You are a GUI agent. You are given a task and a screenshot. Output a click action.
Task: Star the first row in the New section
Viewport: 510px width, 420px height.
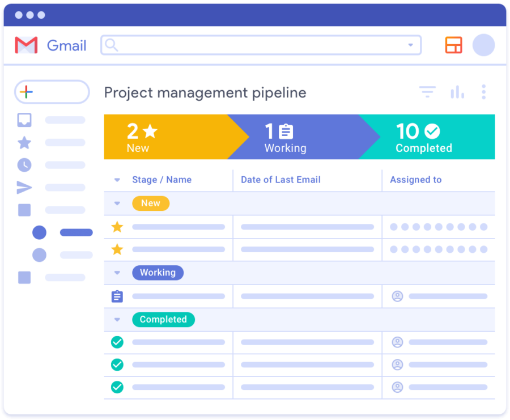pos(117,227)
